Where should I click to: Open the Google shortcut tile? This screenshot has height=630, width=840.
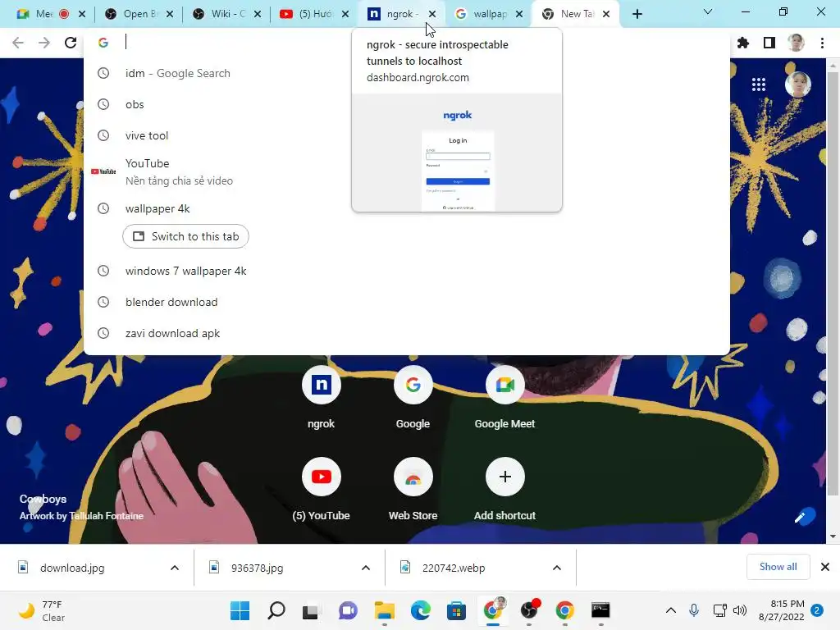point(413,398)
